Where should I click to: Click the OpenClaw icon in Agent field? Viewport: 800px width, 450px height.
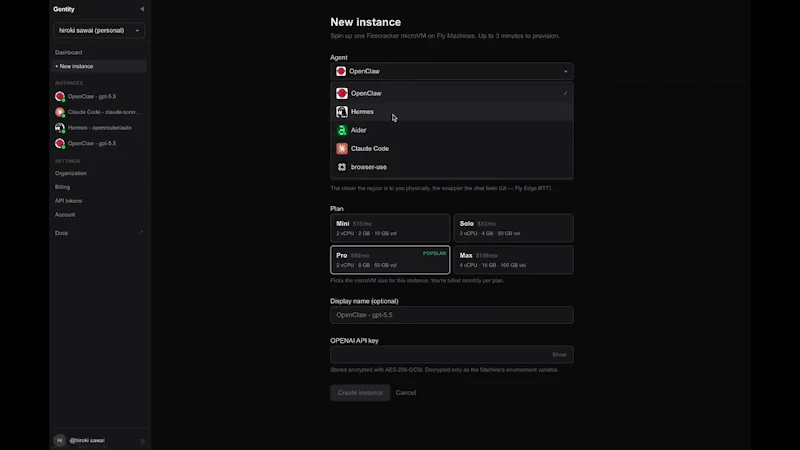(341, 71)
